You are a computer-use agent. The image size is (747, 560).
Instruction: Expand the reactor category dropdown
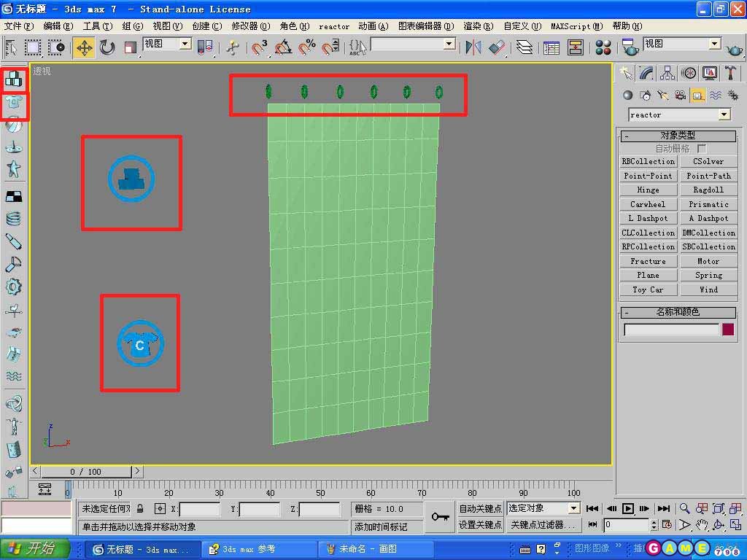point(724,114)
